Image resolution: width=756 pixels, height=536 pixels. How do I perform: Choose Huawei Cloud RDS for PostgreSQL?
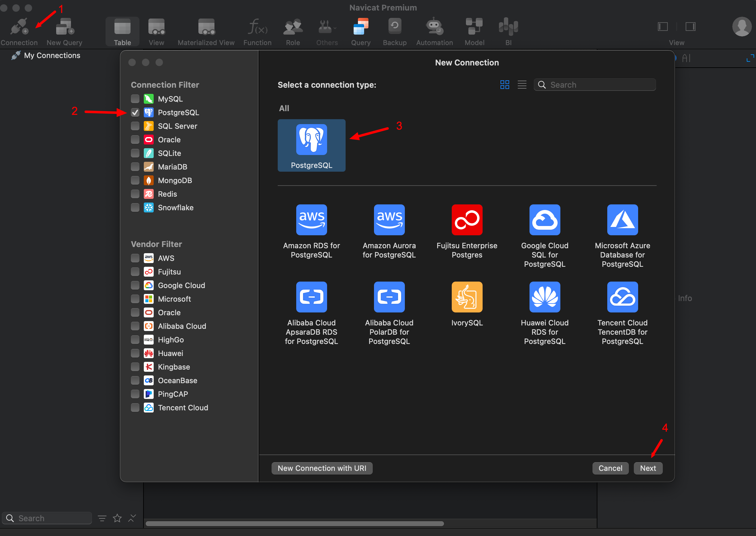tap(545, 297)
